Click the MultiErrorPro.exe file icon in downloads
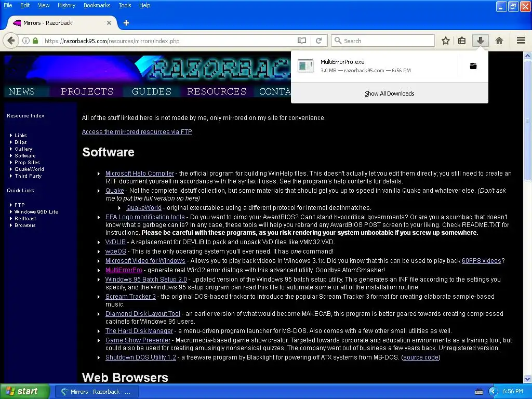 pyautogui.click(x=305, y=66)
